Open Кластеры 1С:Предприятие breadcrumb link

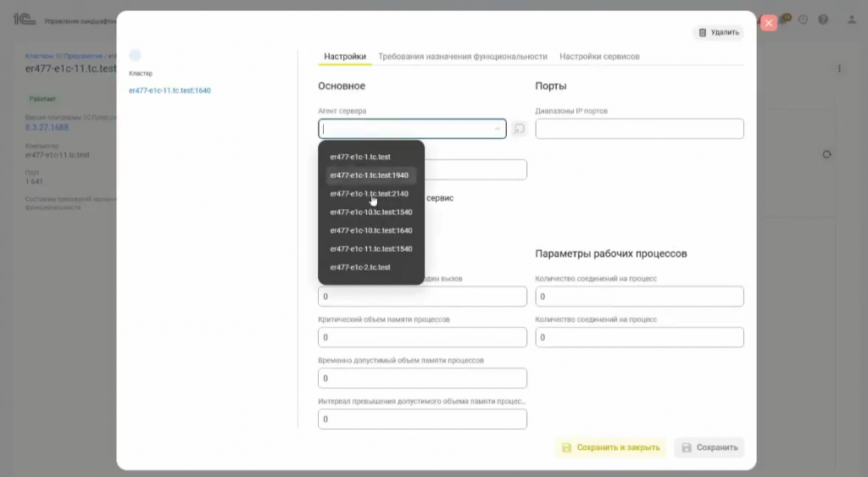(x=64, y=57)
